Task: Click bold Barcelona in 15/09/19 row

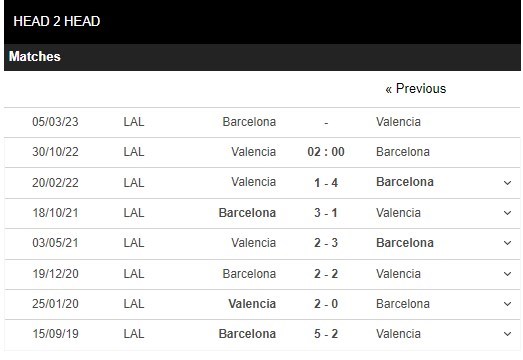Action: pos(247,334)
